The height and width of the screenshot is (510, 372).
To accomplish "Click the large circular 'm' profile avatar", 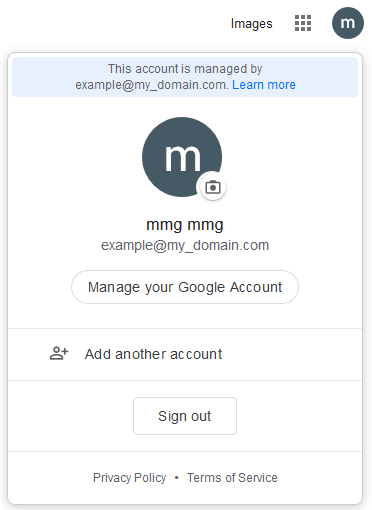I will (x=182, y=157).
